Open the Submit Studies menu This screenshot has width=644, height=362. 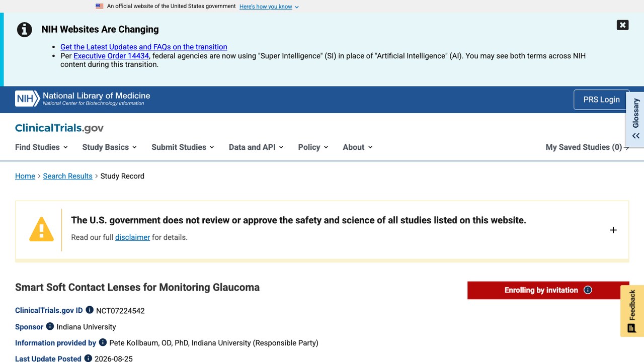pyautogui.click(x=183, y=147)
